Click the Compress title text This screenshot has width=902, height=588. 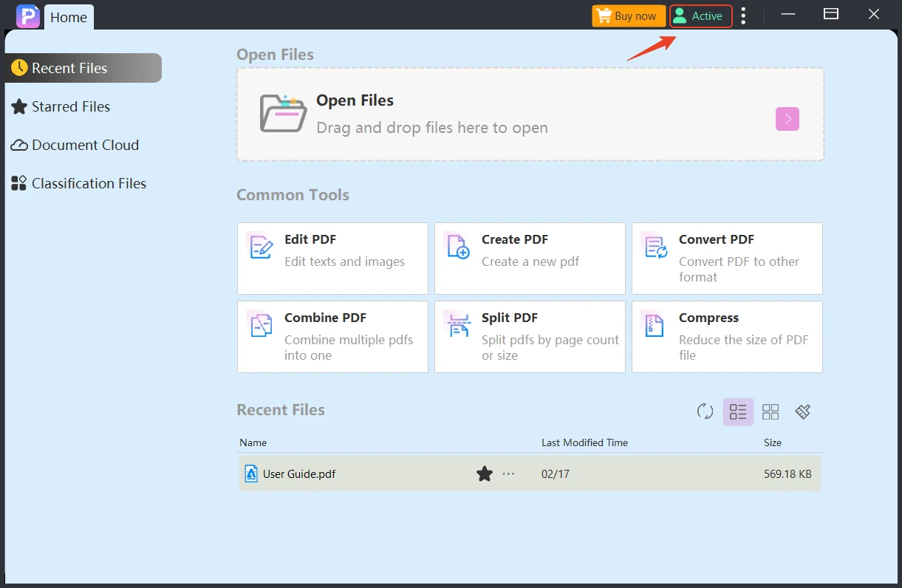tap(709, 318)
